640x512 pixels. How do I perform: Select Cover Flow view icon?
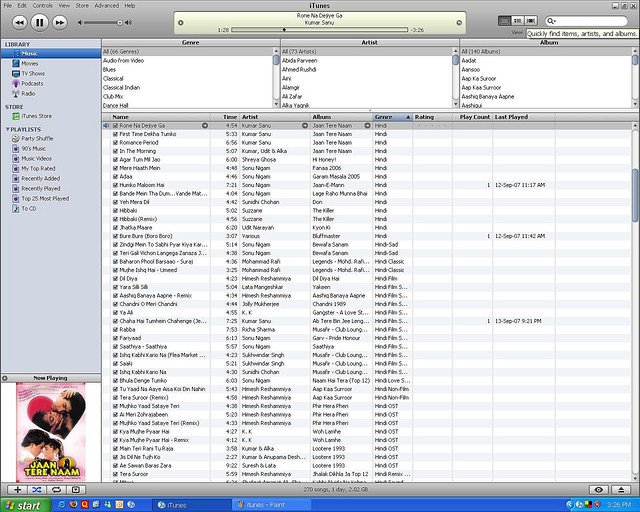pyautogui.click(x=531, y=20)
